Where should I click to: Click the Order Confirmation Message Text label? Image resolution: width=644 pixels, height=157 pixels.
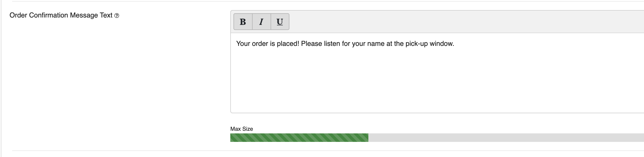61,15
